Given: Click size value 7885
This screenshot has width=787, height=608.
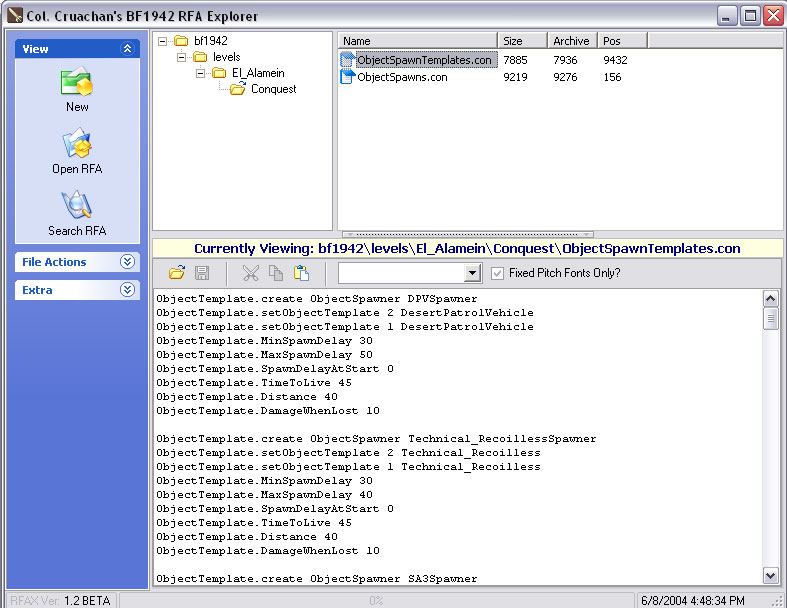Looking at the screenshot, I should click(515, 60).
